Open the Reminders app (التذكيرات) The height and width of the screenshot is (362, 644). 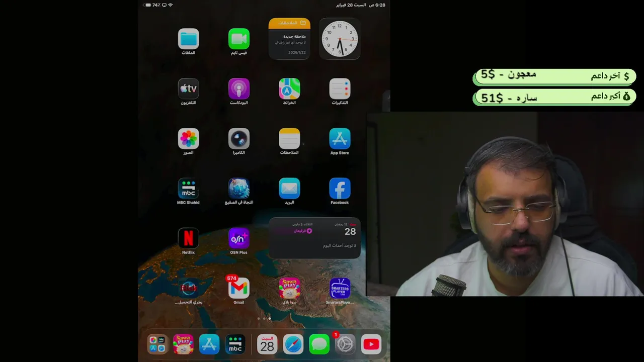340,88
